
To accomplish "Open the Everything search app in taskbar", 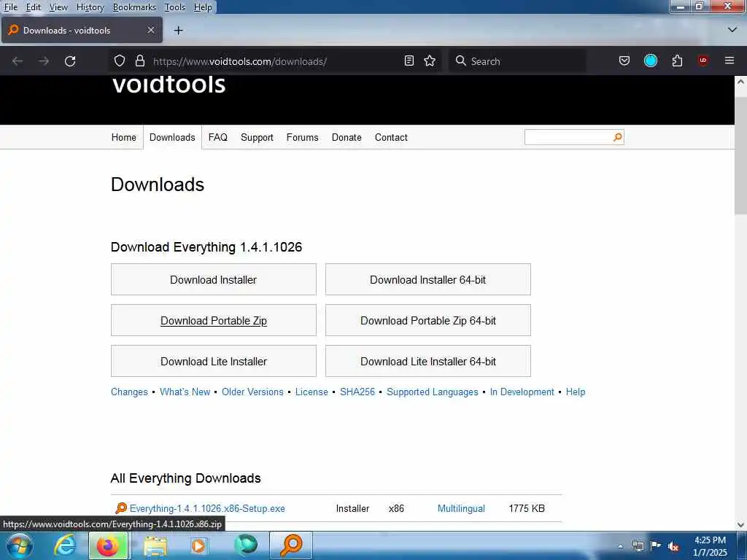I will click(291, 545).
